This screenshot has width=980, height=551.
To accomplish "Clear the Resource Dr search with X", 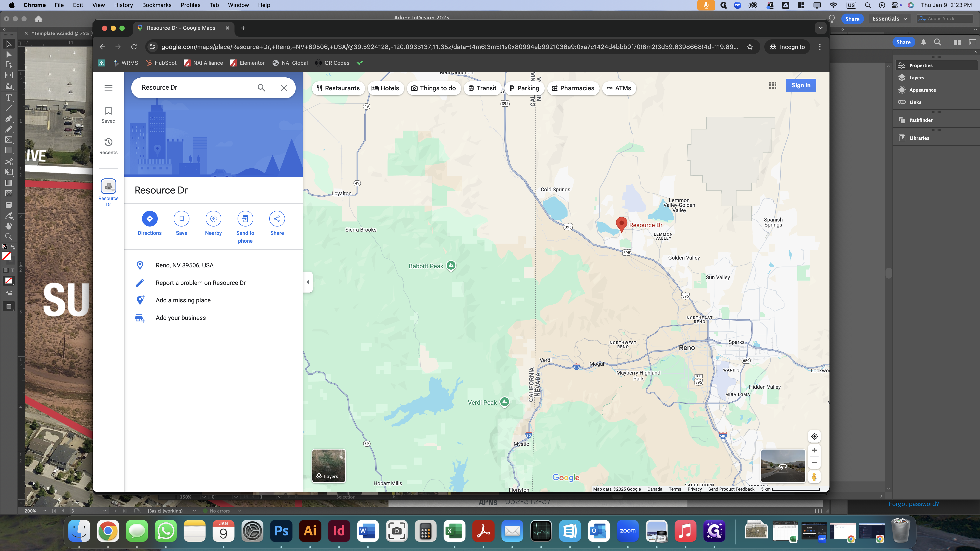I will tap(284, 88).
